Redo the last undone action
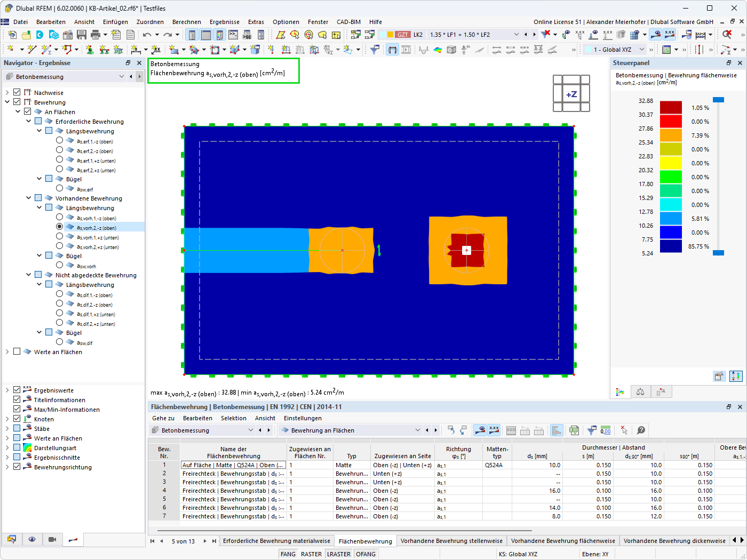The width and height of the screenshot is (747, 560). click(x=168, y=35)
